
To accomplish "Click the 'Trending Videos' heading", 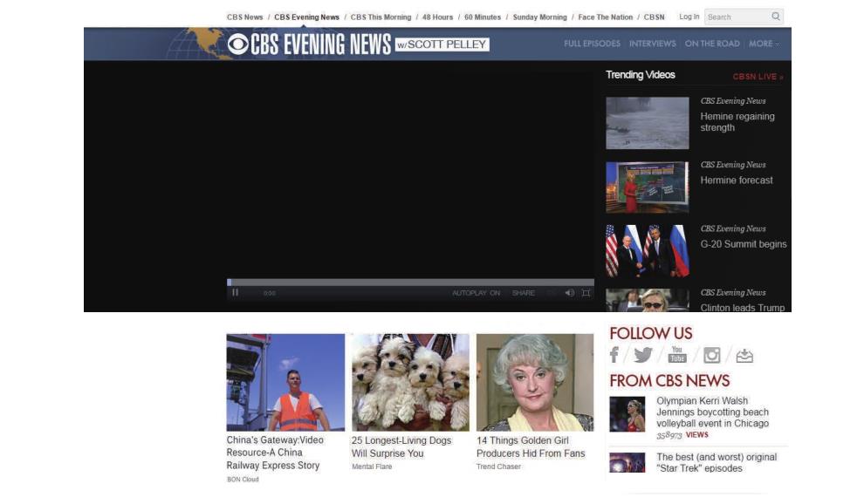I will [x=641, y=75].
